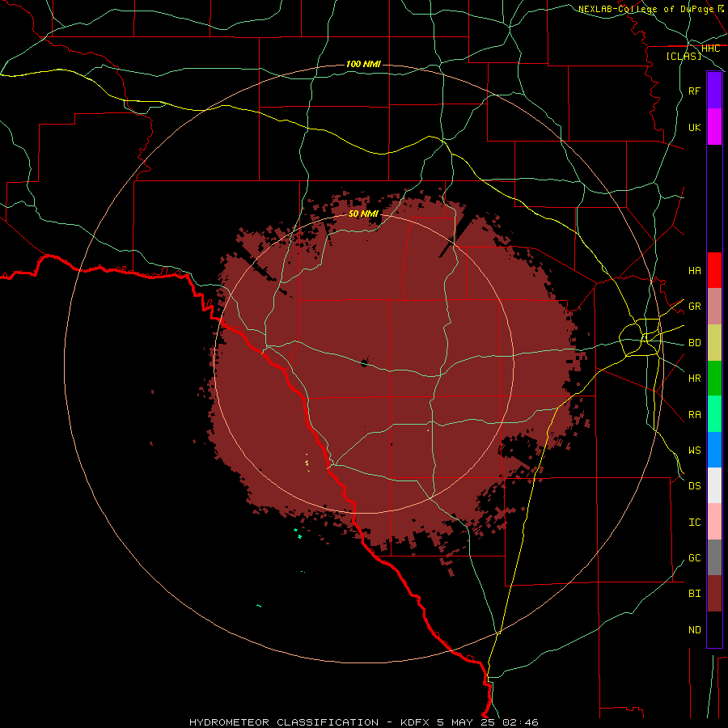Screen dimensions: 728x728
Task: Click the '5 MAY 25' date text
Action: pyautogui.click(x=467, y=722)
